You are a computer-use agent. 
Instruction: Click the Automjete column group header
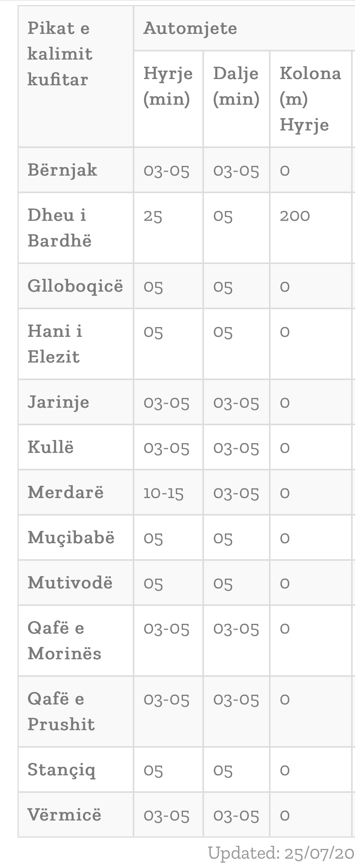[x=190, y=28]
